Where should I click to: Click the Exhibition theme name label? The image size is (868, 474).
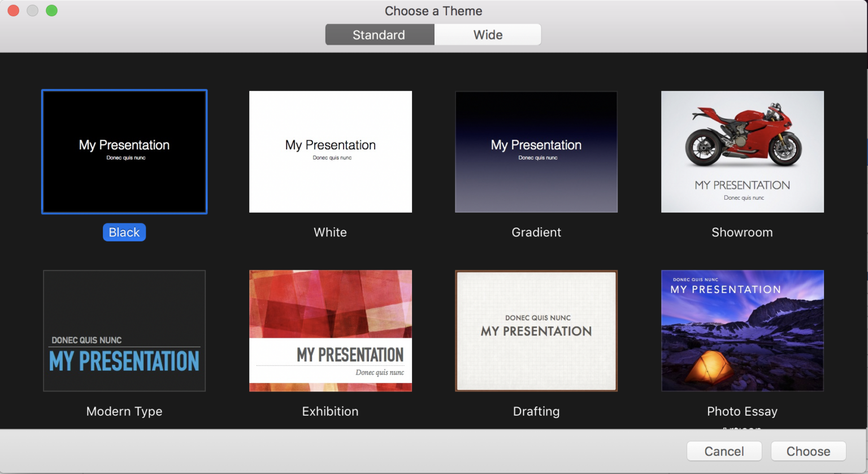tap(330, 411)
